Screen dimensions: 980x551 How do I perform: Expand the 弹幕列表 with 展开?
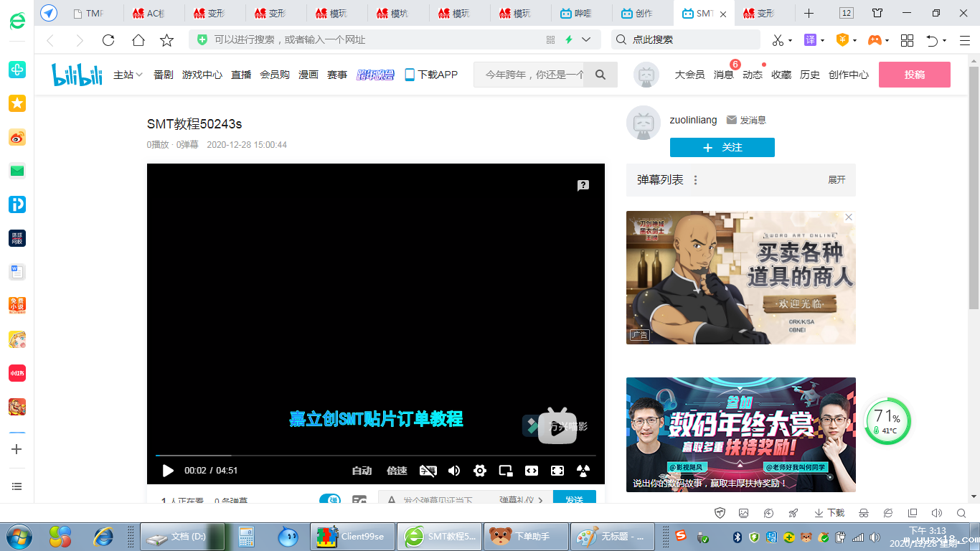pyautogui.click(x=837, y=180)
